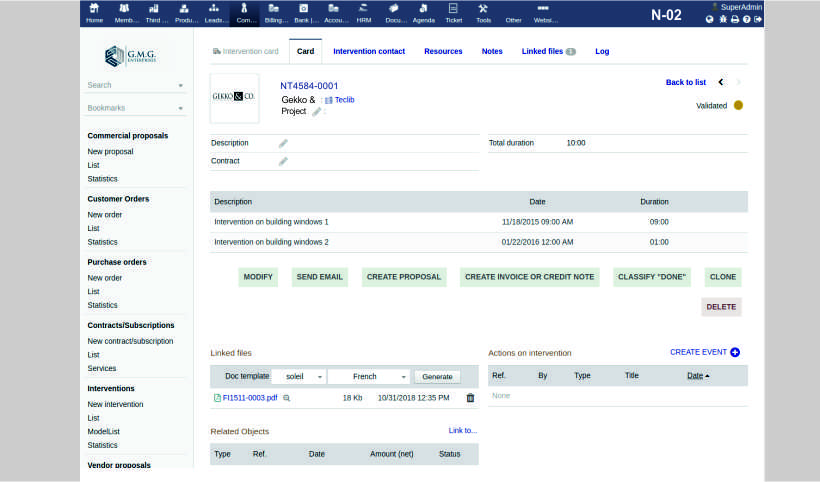Click the print icon in top-right corner

click(735, 19)
